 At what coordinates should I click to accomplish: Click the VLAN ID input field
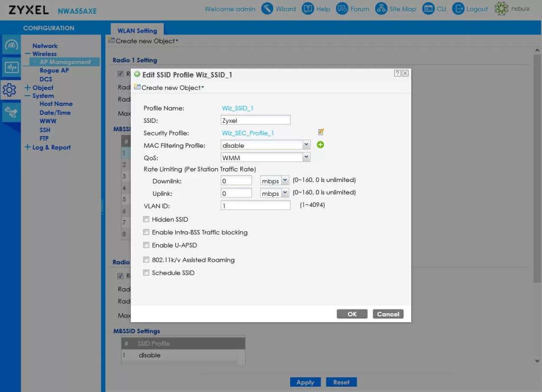coord(255,205)
